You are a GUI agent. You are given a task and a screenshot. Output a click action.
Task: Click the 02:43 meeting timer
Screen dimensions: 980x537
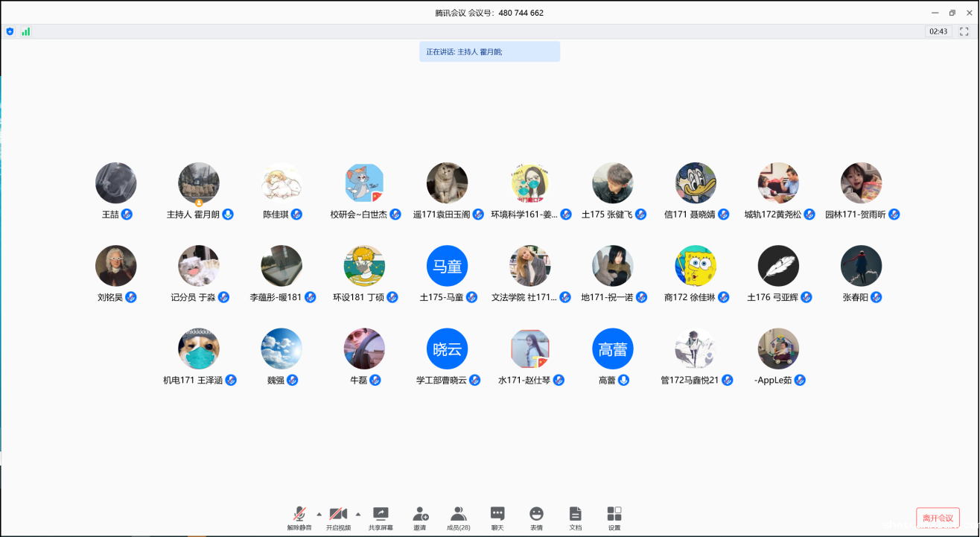[938, 31]
